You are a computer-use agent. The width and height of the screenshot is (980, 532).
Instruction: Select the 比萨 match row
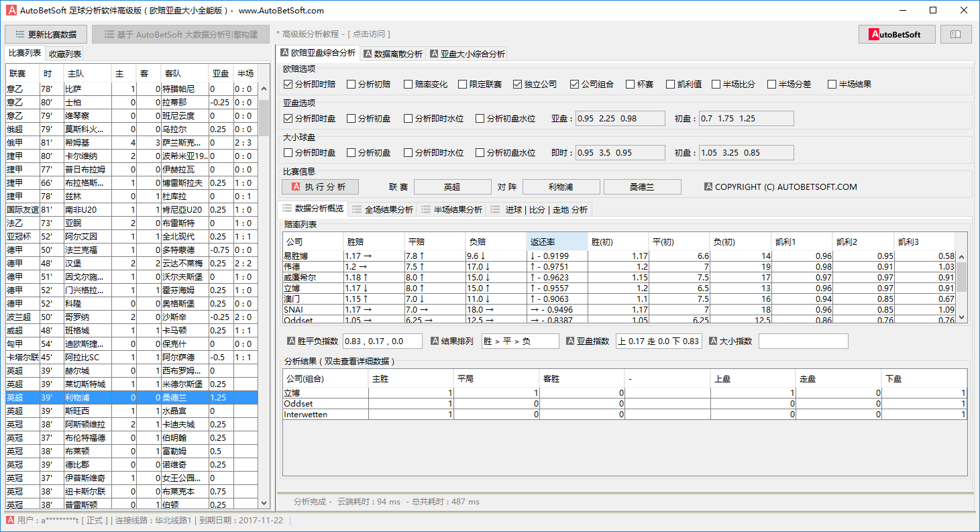(x=131, y=89)
